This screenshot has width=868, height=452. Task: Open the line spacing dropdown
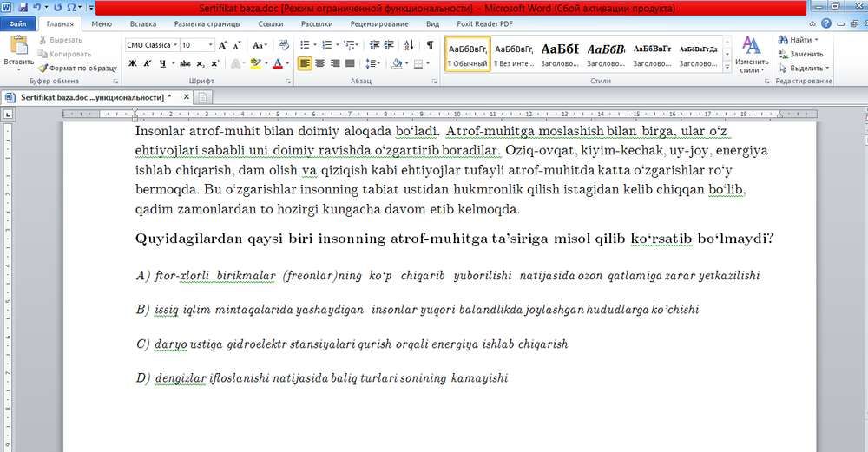372,63
